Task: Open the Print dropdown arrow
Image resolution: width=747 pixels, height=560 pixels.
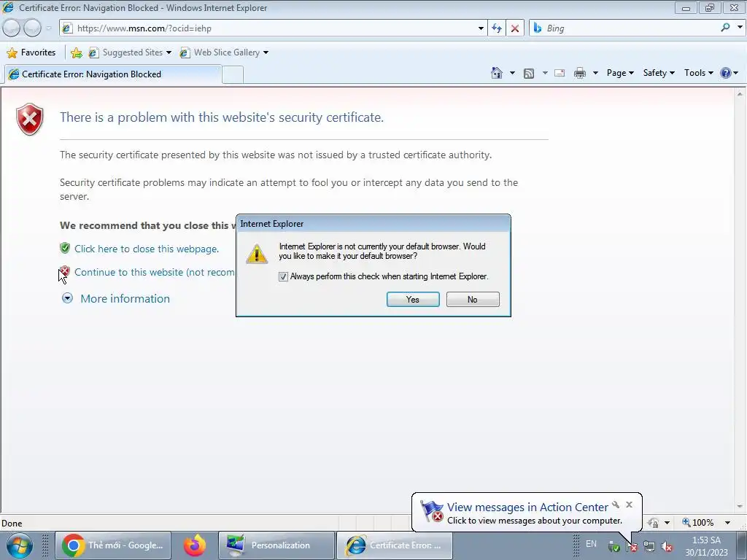Action: pos(595,73)
